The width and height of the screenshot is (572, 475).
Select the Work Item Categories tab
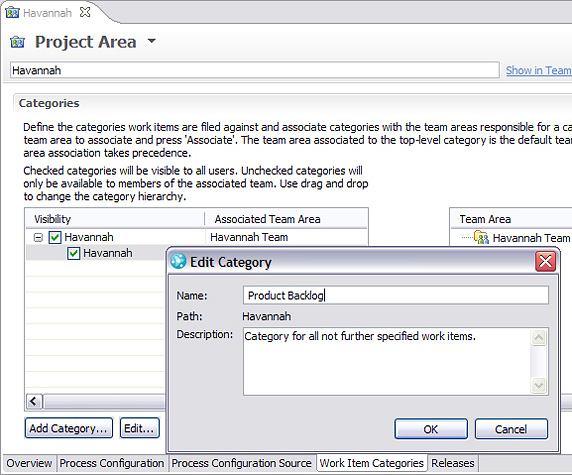point(371,463)
